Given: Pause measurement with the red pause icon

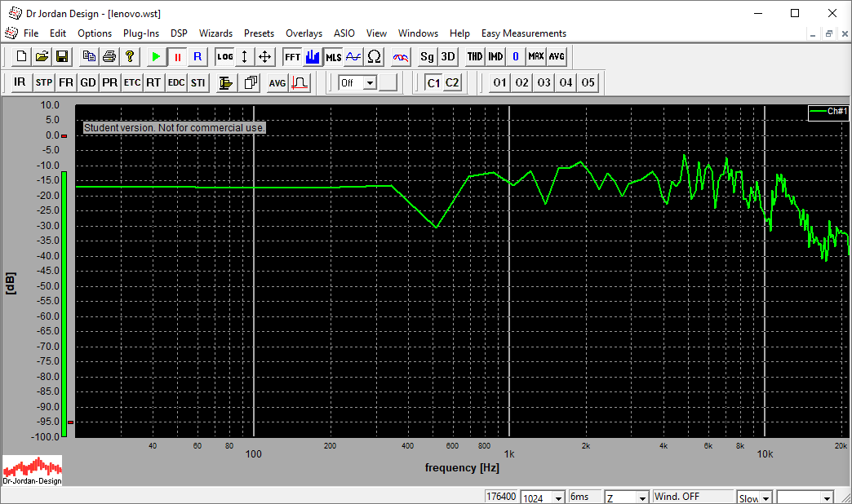Looking at the screenshot, I should click(x=177, y=56).
